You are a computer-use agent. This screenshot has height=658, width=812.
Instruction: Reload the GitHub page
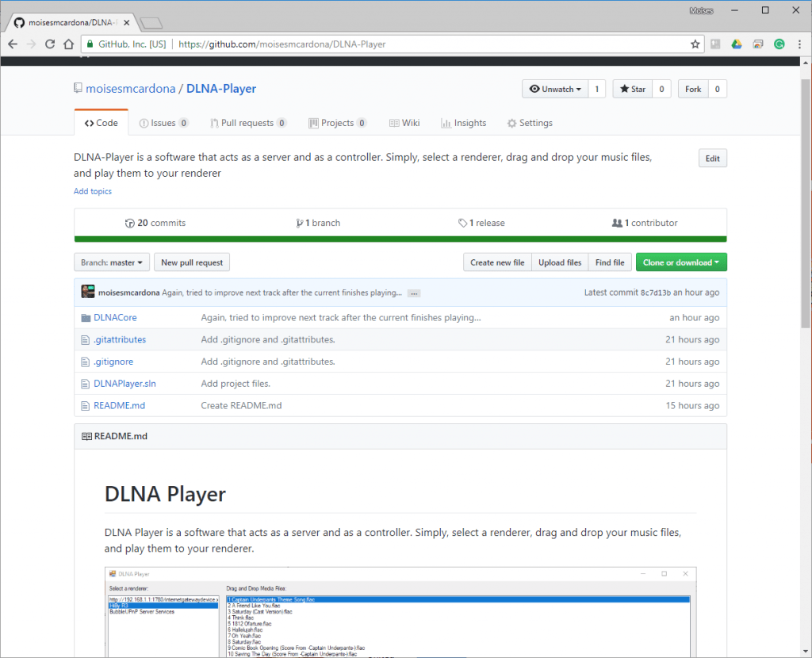50,44
